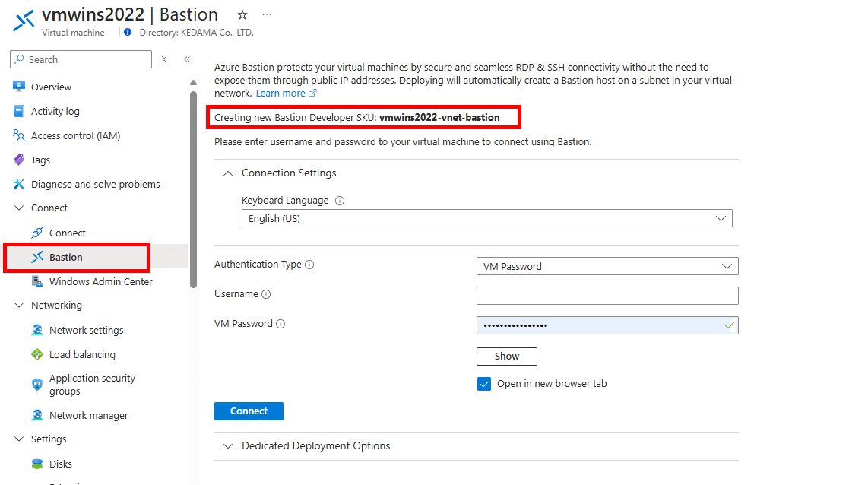Click the Keyboard Language info icon
This screenshot has width=868, height=485.
point(340,201)
